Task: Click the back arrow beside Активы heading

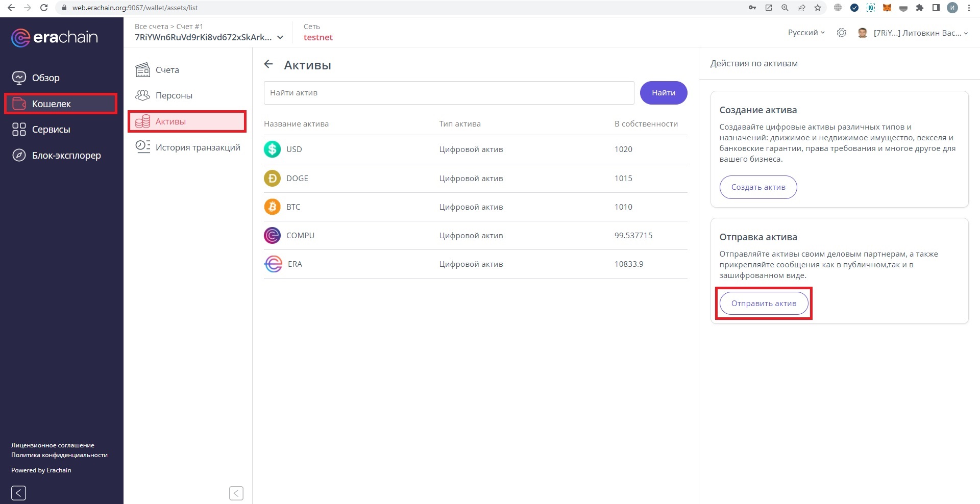Action: point(268,64)
